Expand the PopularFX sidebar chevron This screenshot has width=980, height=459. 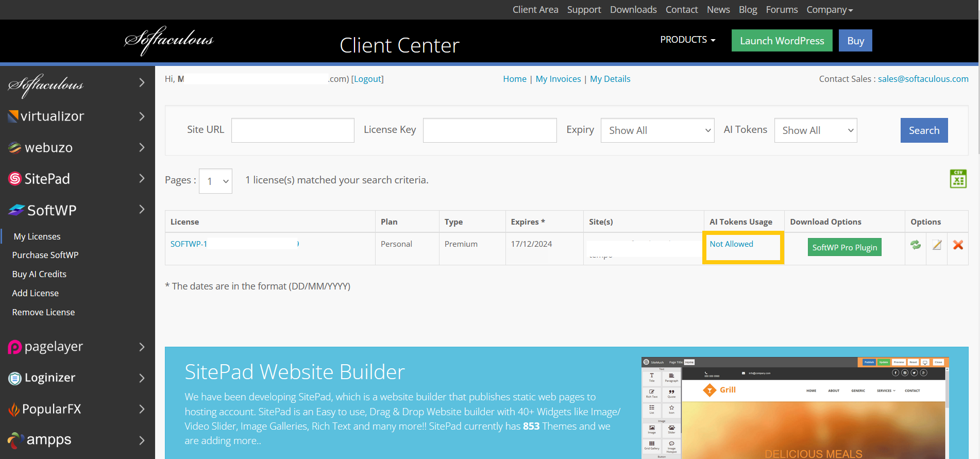coord(142,409)
